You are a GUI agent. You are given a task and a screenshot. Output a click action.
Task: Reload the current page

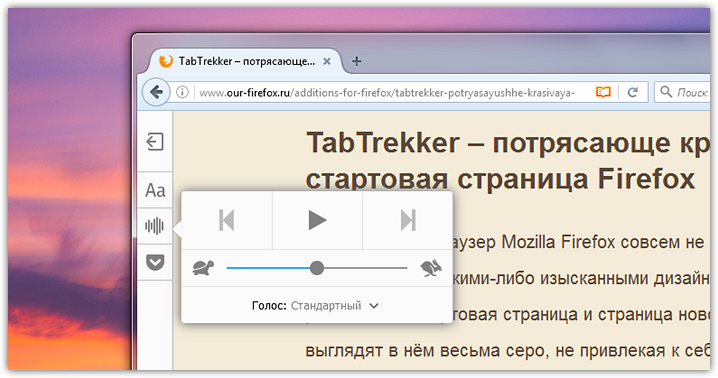pos(633,92)
